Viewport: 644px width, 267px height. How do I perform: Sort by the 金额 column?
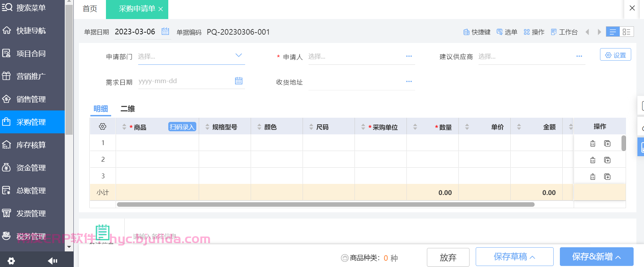[x=519, y=127]
